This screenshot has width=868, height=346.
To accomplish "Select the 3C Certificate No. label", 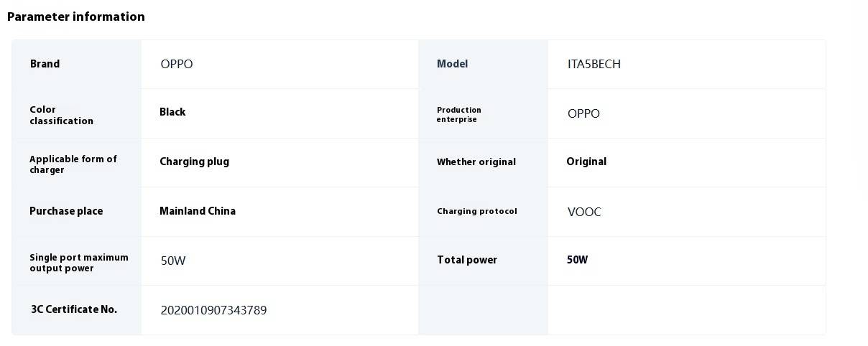I will [74, 309].
